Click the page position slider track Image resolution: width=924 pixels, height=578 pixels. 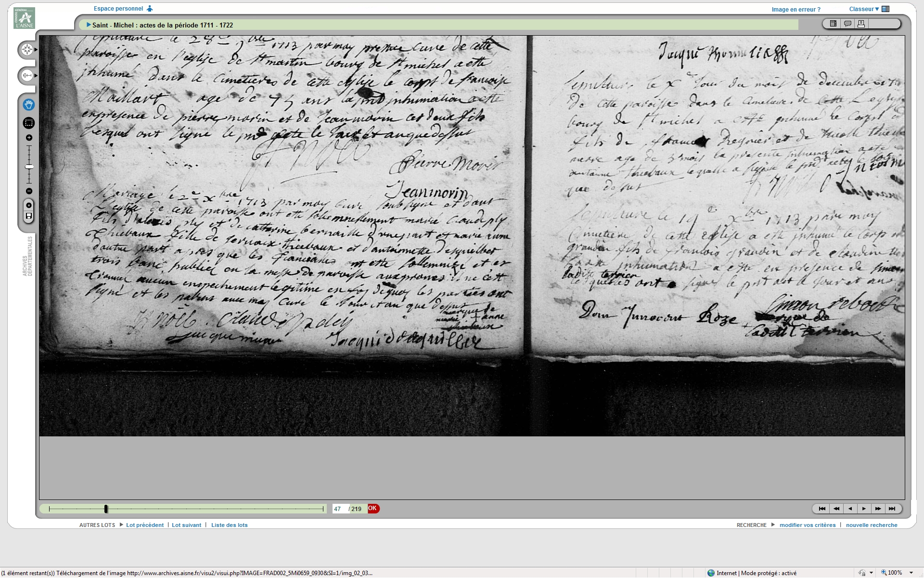[192, 509]
